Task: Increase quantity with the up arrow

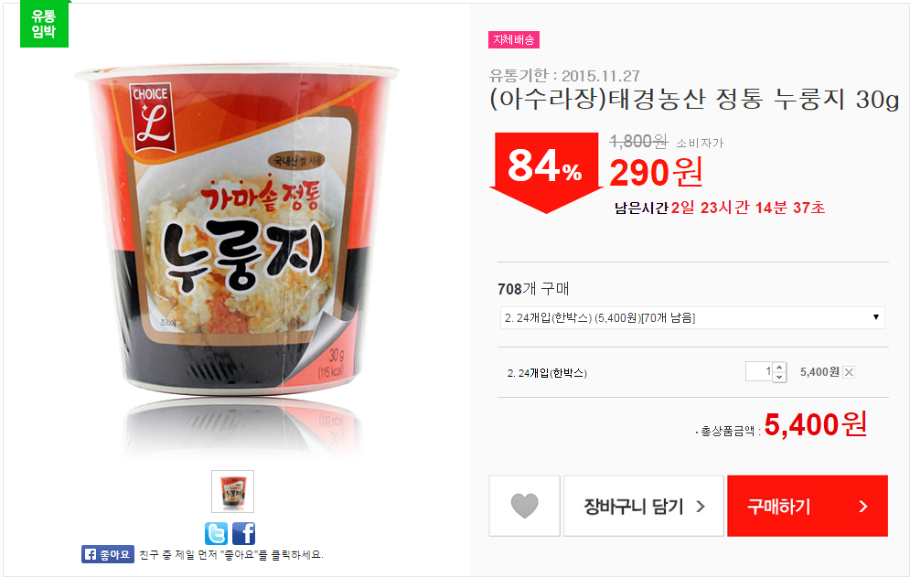Action: [779, 368]
